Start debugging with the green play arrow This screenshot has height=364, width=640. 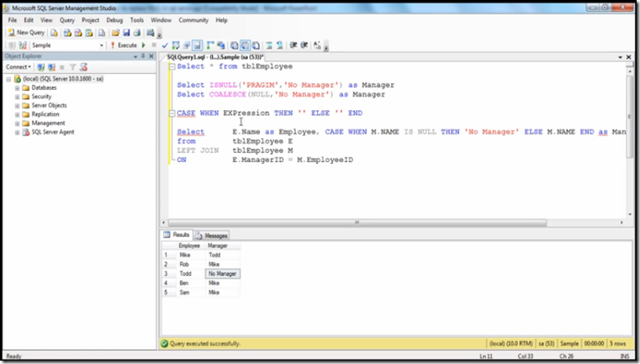143,45
